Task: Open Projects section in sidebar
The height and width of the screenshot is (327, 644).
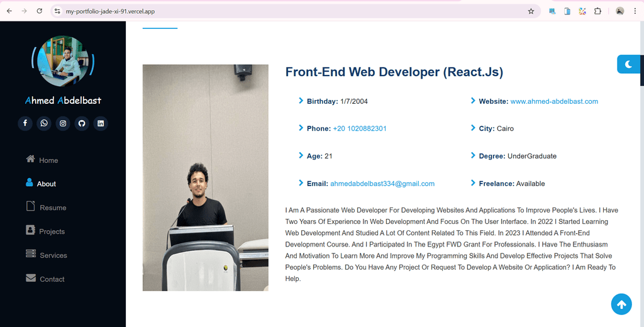Action: click(x=45, y=231)
